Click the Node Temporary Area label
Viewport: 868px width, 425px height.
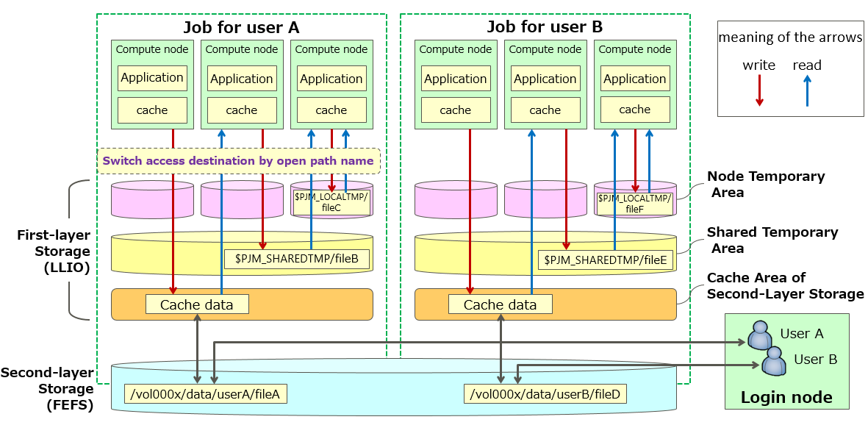[x=765, y=184]
